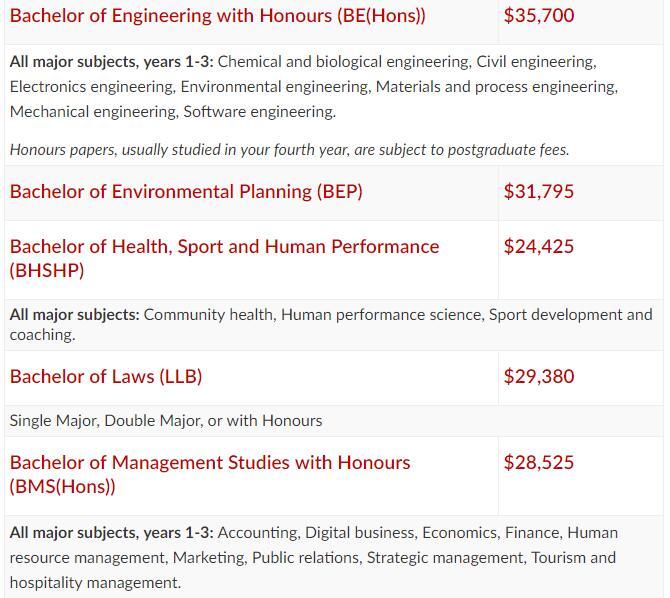Click the Accounting, Digital business subjects text
Viewport: 670px width, 598px height.
pyautogui.click(x=314, y=558)
